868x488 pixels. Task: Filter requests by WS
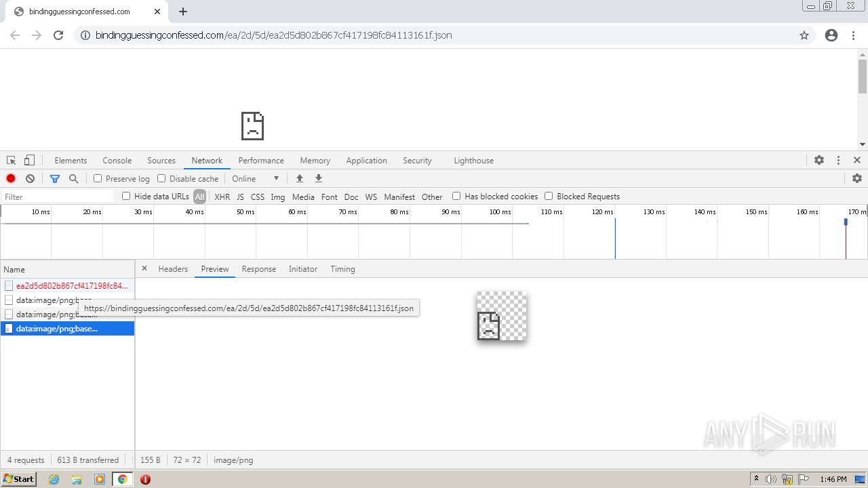click(371, 197)
